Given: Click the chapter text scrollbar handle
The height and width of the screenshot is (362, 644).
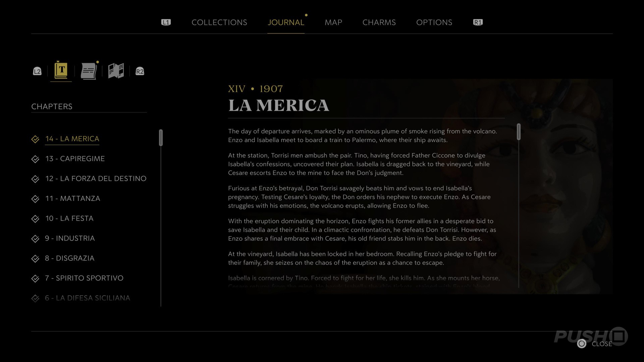Looking at the screenshot, I should click(x=519, y=132).
